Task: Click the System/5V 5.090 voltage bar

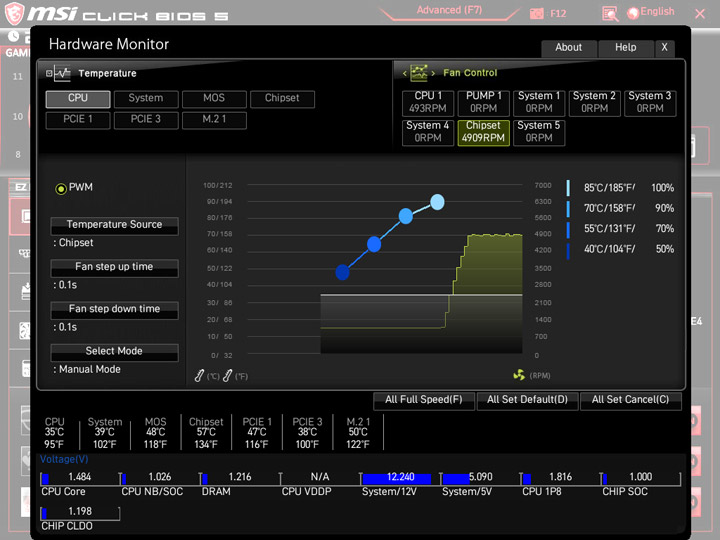Action: click(x=480, y=478)
